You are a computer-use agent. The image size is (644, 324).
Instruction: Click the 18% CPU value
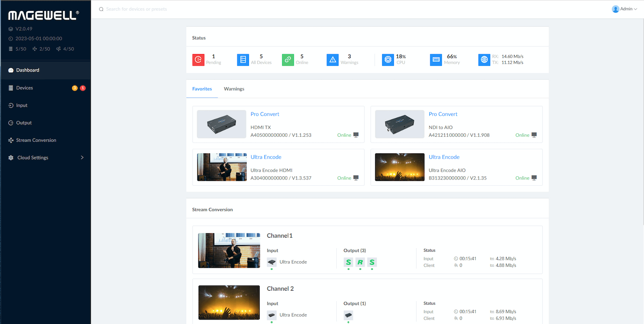point(401,57)
